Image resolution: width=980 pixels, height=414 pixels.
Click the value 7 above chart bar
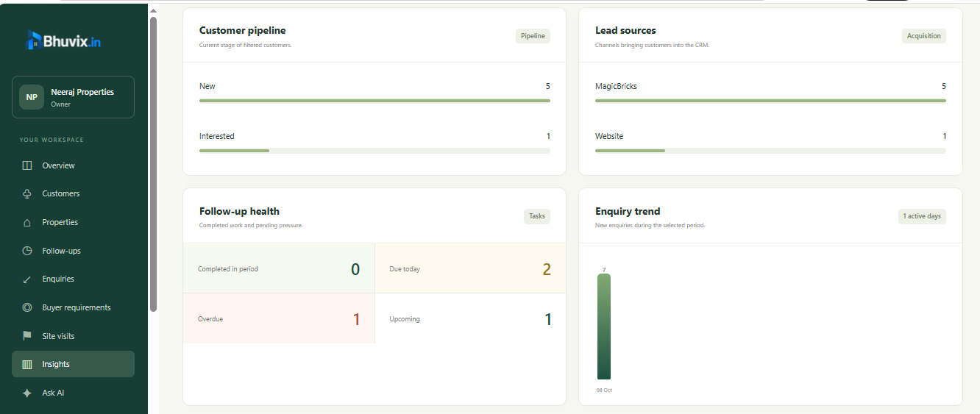pyautogui.click(x=604, y=270)
